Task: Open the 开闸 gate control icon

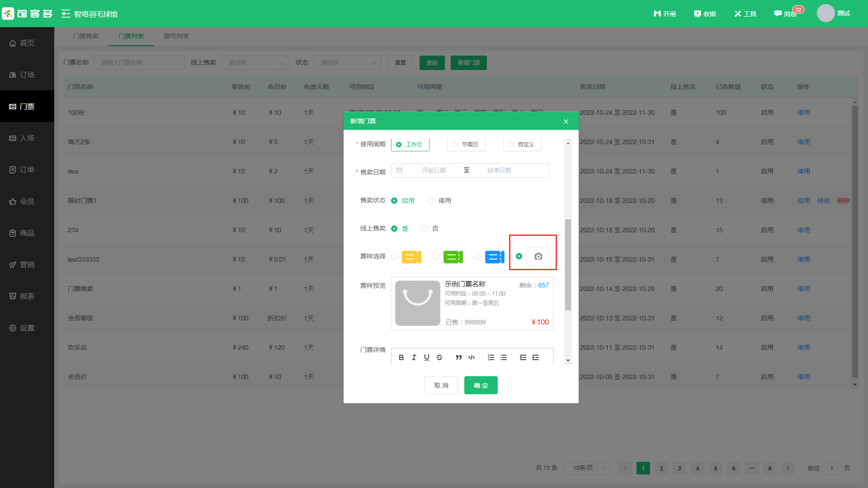Action: pos(665,14)
